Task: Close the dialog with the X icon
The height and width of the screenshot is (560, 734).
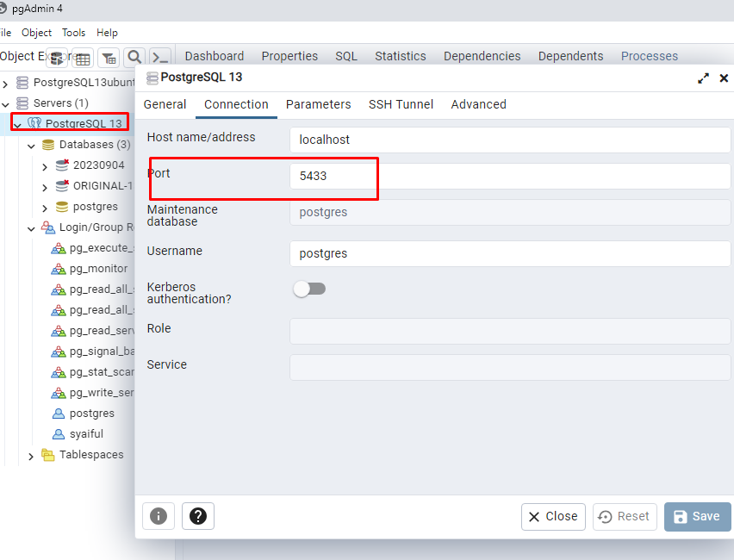Action: click(724, 78)
